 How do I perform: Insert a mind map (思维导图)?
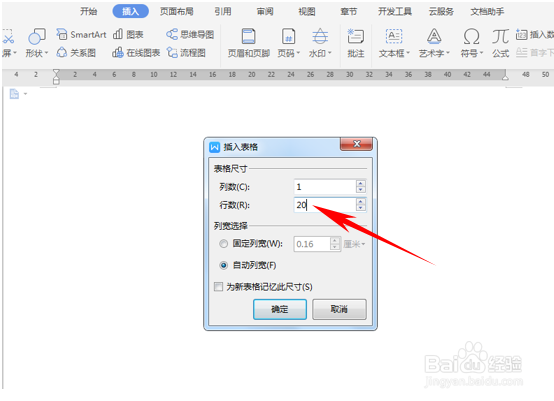190,35
